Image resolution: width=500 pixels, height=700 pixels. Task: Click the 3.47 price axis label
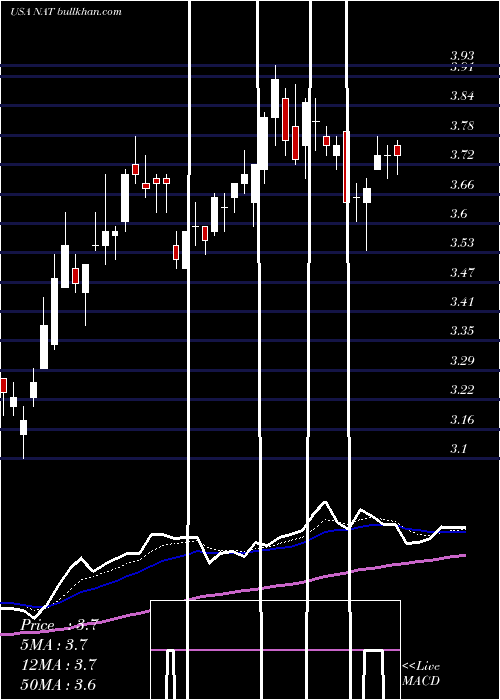462,272
